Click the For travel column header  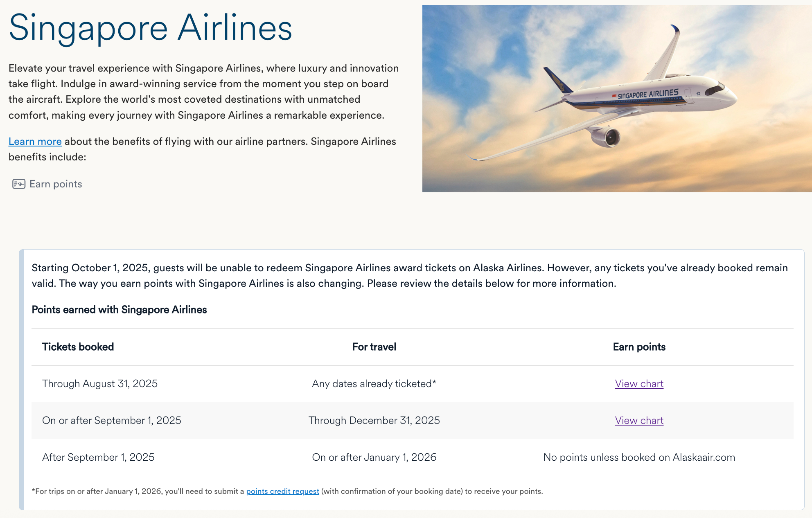click(x=374, y=347)
